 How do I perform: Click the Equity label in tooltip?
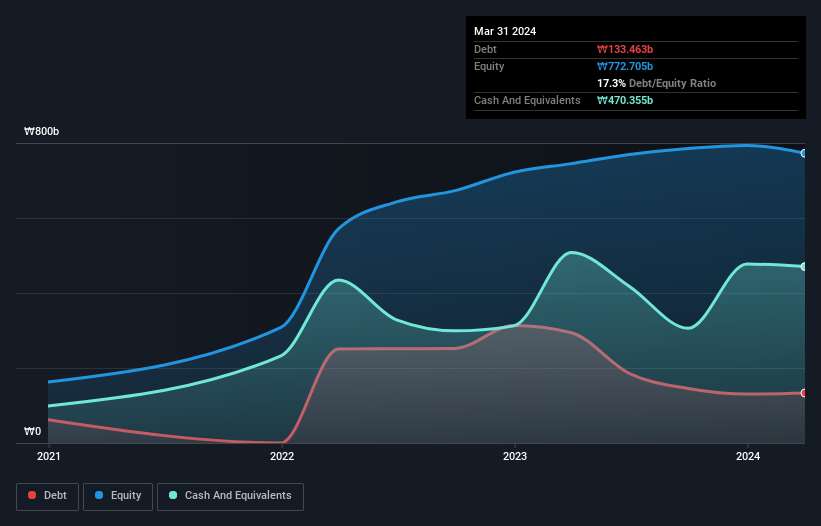pyautogui.click(x=489, y=66)
